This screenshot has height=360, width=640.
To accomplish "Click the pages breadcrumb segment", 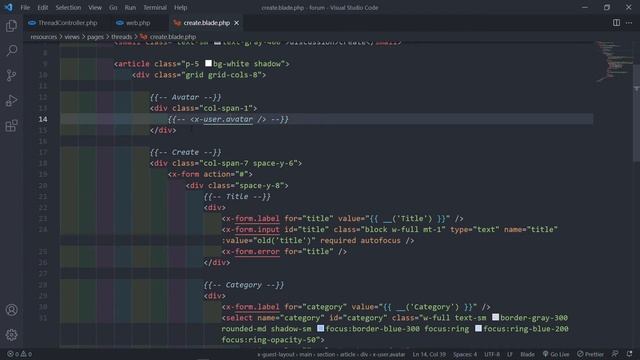I will pos(96,37).
